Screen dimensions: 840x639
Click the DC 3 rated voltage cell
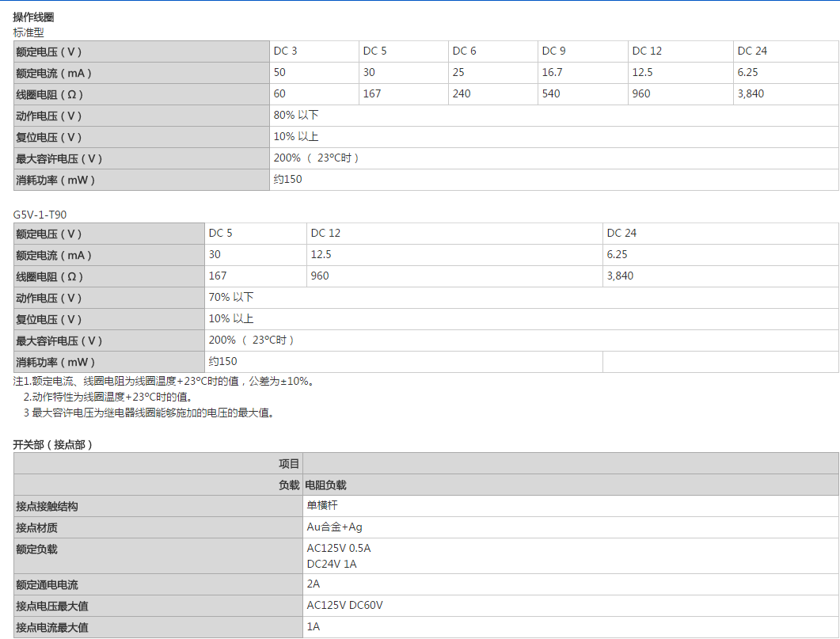click(286, 51)
